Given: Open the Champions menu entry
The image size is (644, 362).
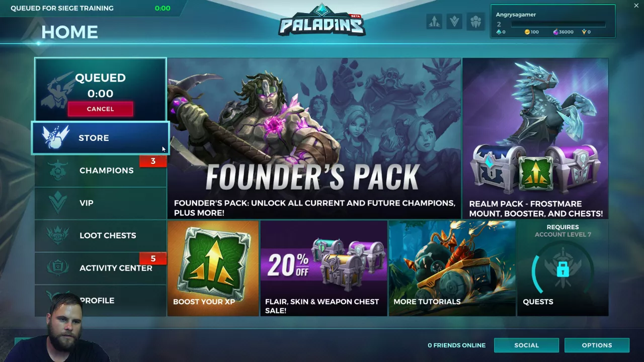Looking at the screenshot, I should pyautogui.click(x=101, y=170).
